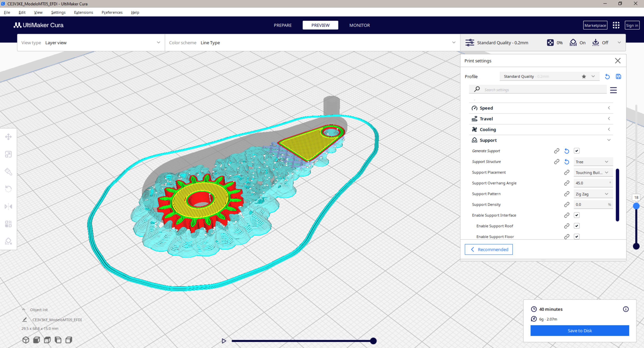
Task: Switch to the PREPARE tab
Action: coord(282,25)
